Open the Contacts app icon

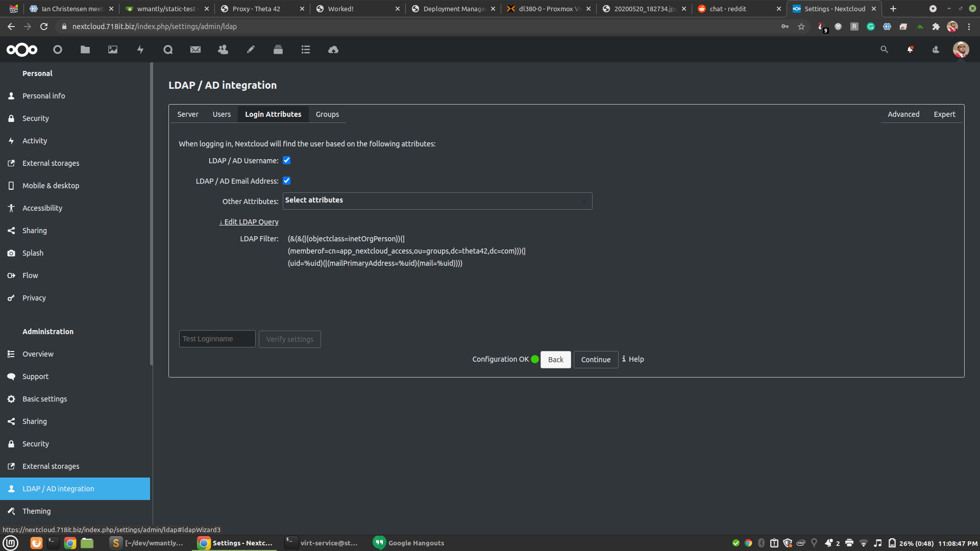[x=223, y=49]
